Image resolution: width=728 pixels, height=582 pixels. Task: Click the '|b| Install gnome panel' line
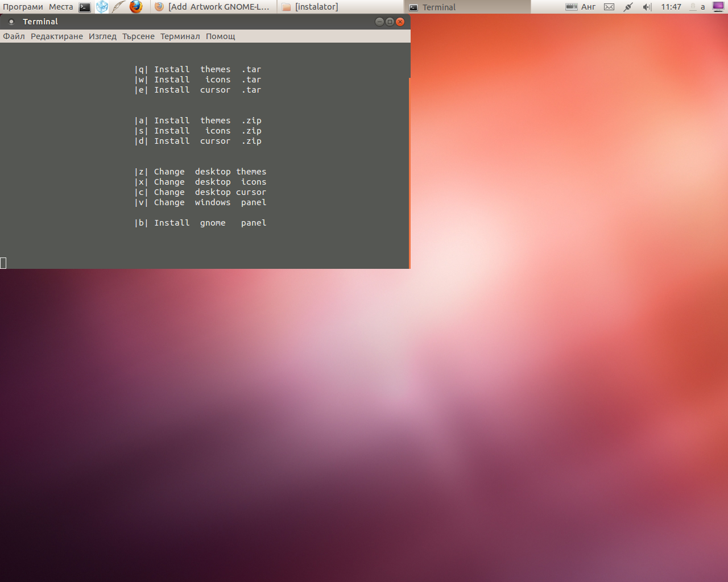click(x=200, y=223)
